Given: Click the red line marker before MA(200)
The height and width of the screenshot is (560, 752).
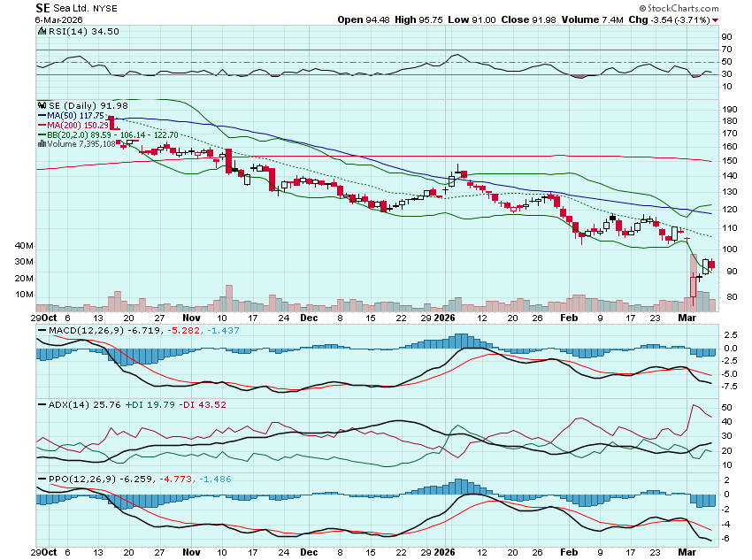Looking at the screenshot, I should (x=42, y=125).
